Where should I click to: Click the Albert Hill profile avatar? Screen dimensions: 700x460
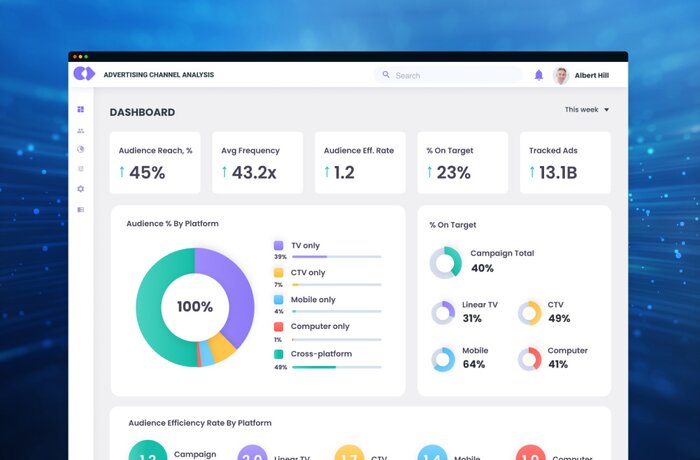[561, 75]
